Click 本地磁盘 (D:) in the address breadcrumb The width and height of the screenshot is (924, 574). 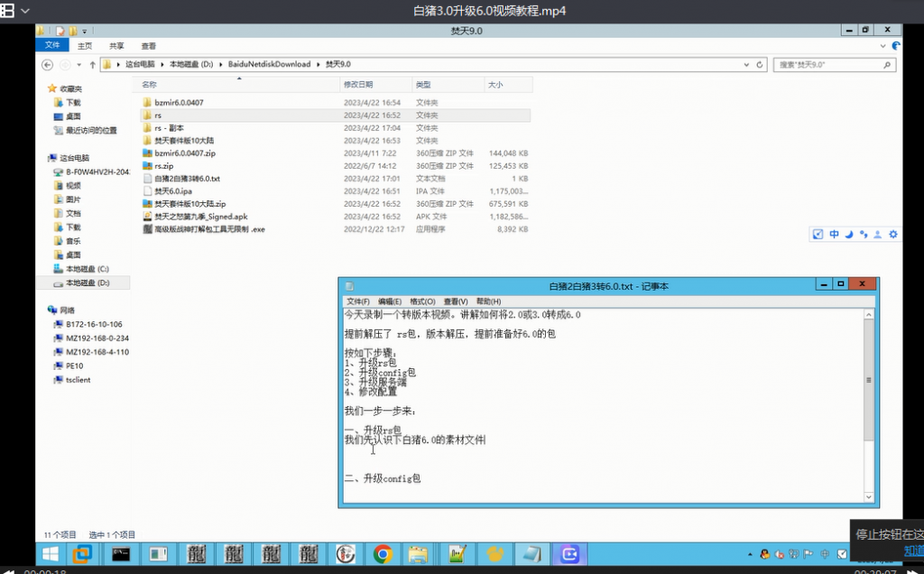pos(191,64)
